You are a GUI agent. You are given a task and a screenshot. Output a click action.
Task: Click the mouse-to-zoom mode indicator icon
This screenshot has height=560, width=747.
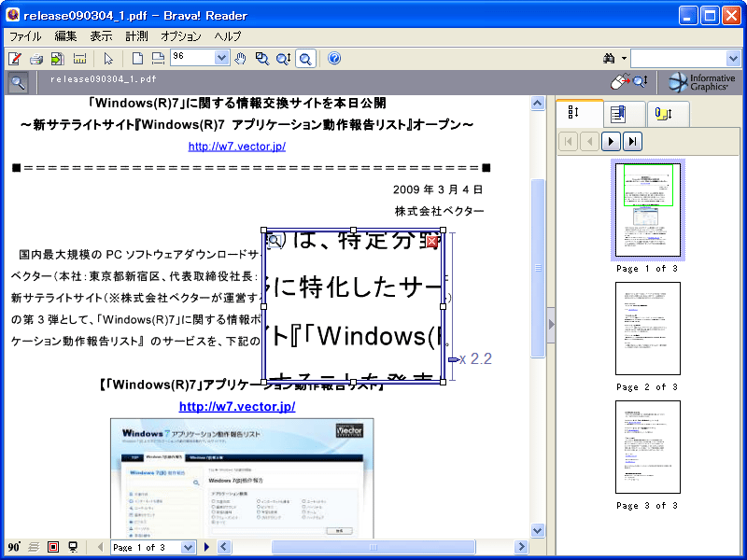pos(628,81)
